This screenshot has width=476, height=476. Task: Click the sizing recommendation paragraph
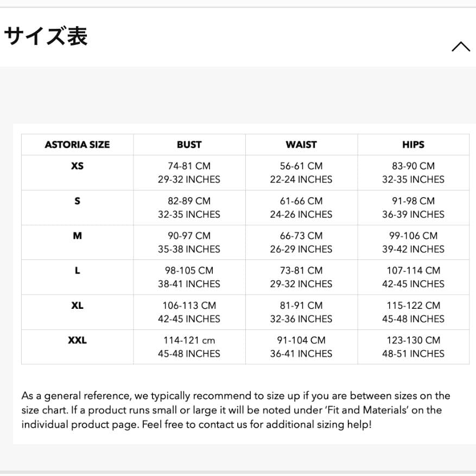[236, 410]
